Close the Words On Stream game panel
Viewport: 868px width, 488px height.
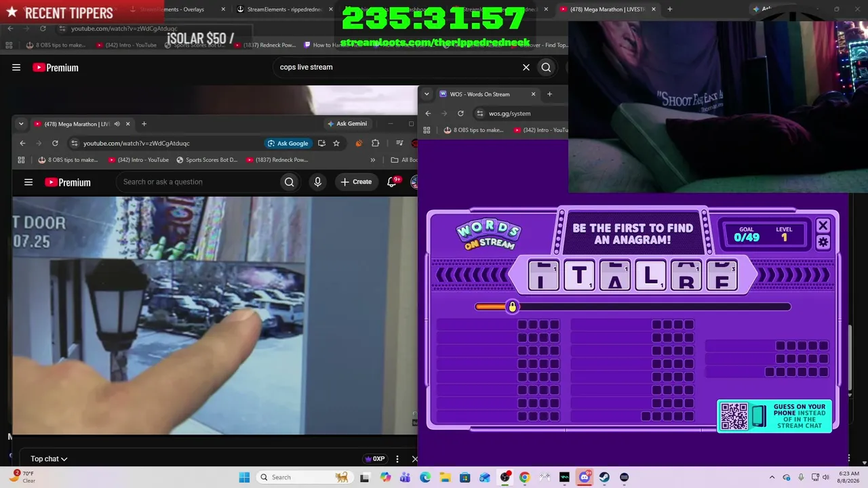823,226
